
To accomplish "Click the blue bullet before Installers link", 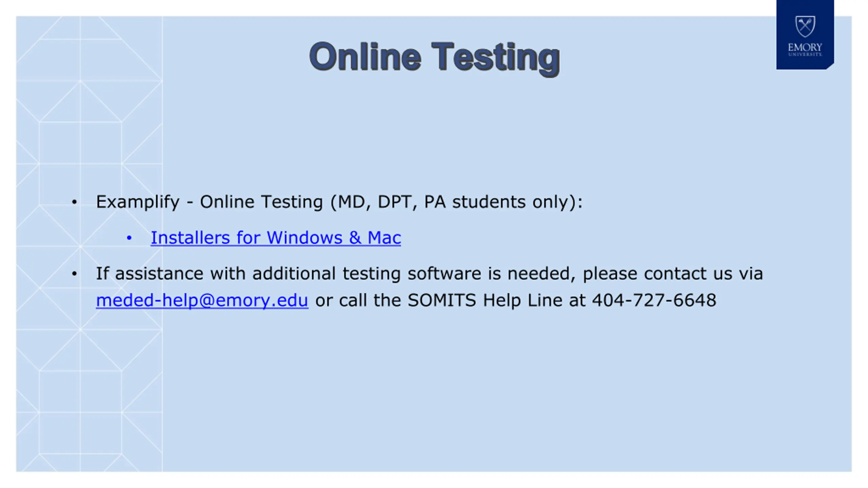I will pyautogui.click(x=129, y=238).
